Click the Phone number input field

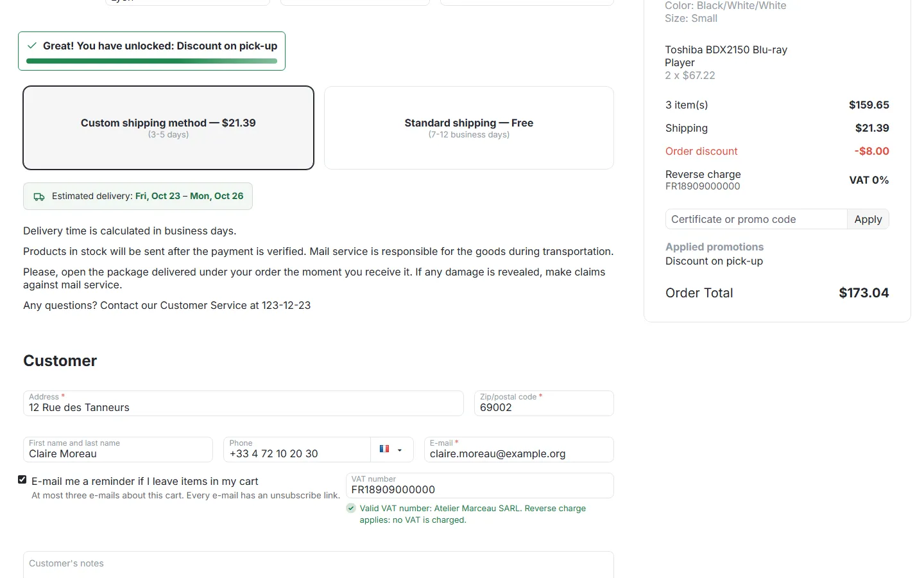[x=297, y=450]
